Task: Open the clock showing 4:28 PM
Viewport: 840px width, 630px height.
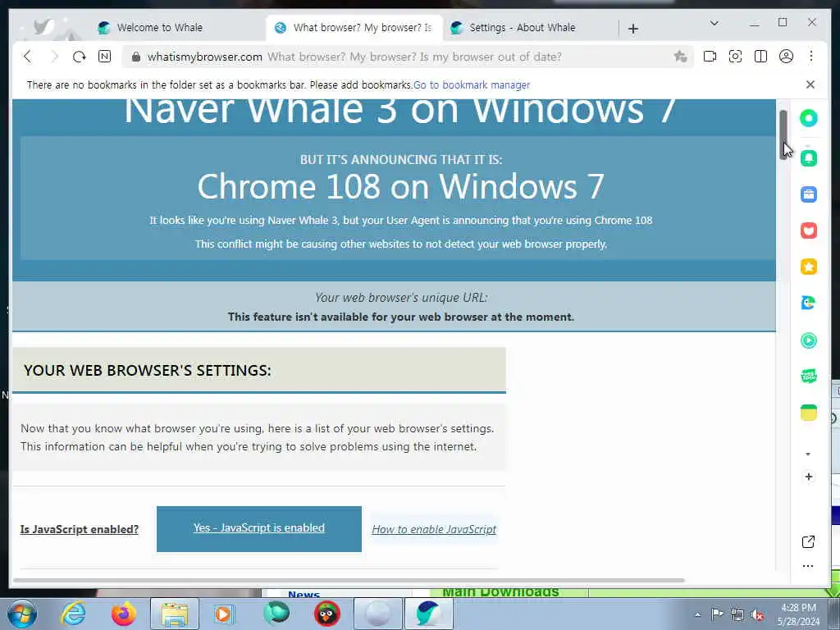Action: point(798,614)
